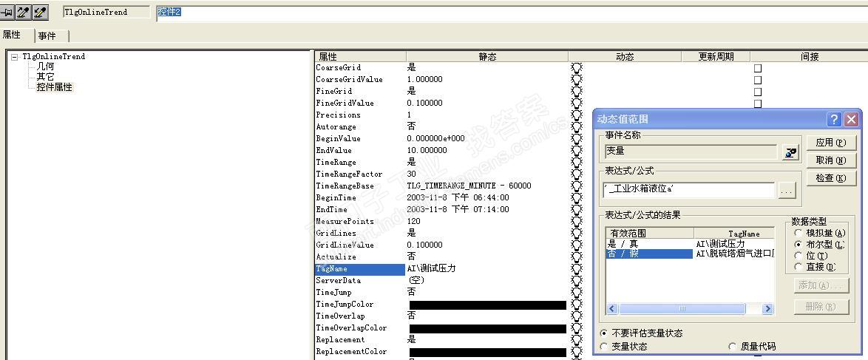Open the event trigger icon beside 变量

[x=791, y=153]
